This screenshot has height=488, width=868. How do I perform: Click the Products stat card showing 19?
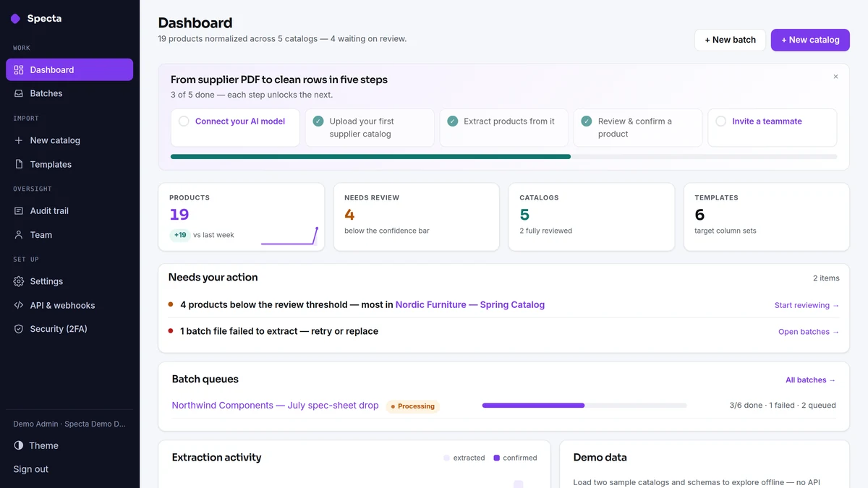[x=242, y=217]
